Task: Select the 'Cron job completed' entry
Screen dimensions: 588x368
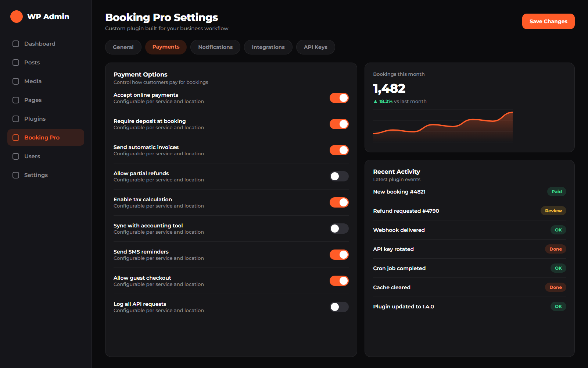Action: (x=470, y=268)
